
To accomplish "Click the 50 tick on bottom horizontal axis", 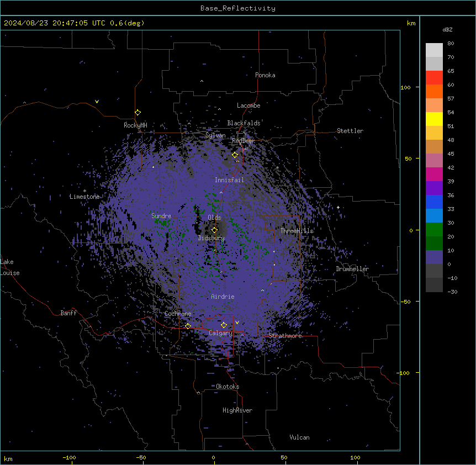I will tap(284, 457).
